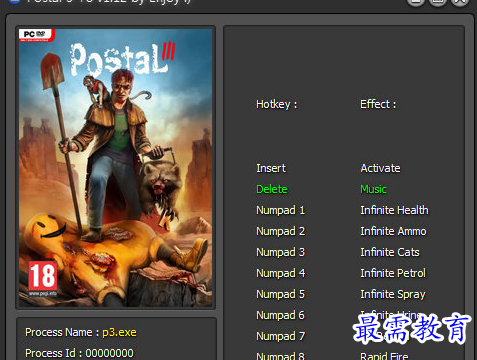The image size is (477, 360).
Task: Click the 'Numpad 6' hotkey text
Action: click(x=280, y=315)
